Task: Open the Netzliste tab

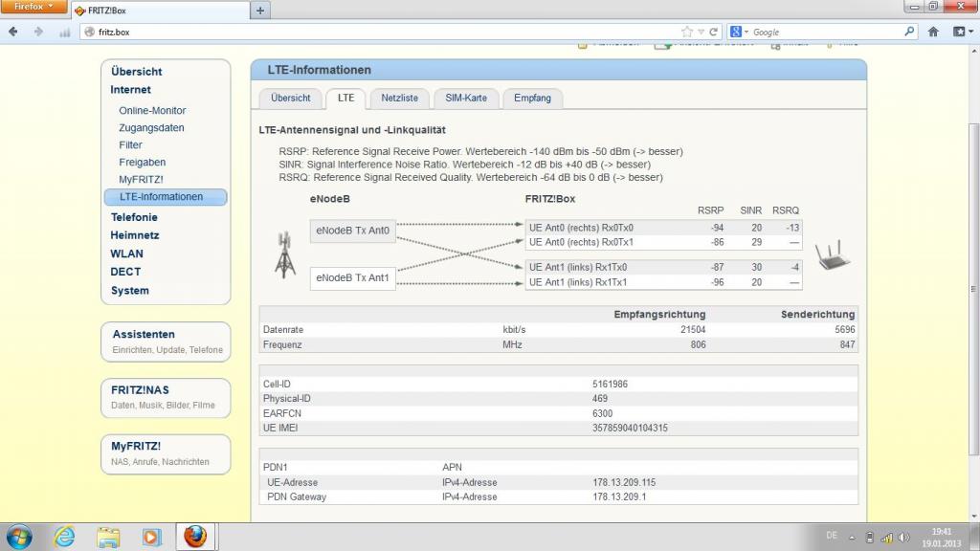Action: point(399,99)
